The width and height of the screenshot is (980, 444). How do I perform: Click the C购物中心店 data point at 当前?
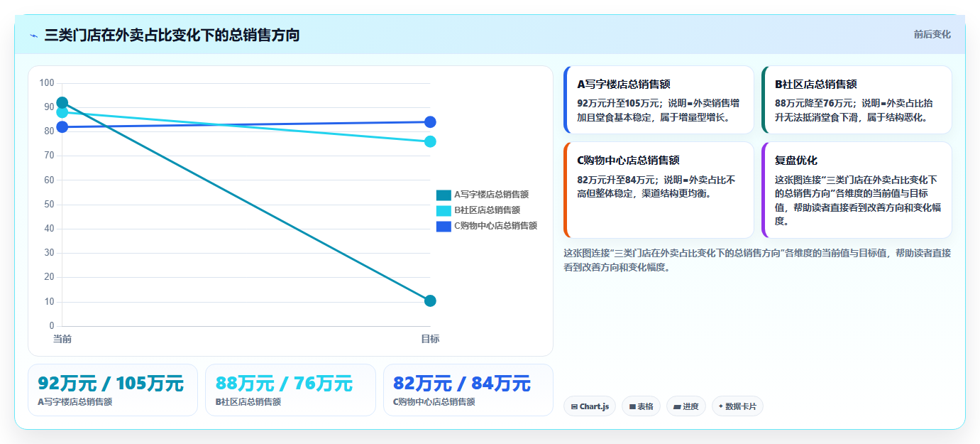pos(62,127)
